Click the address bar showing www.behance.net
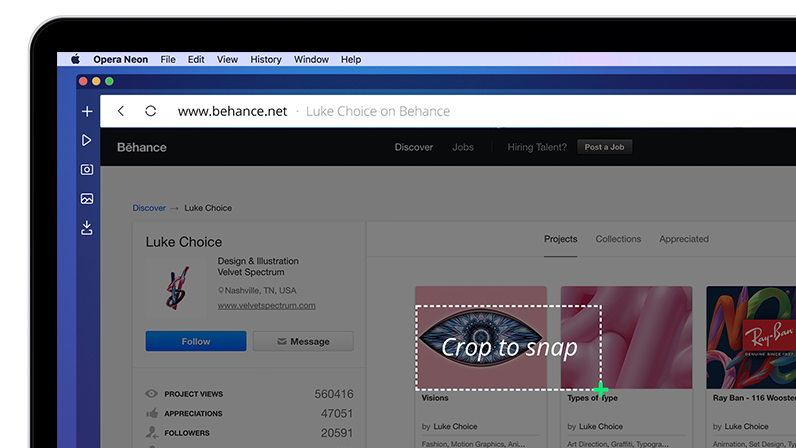796x448 pixels. click(233, 111)
